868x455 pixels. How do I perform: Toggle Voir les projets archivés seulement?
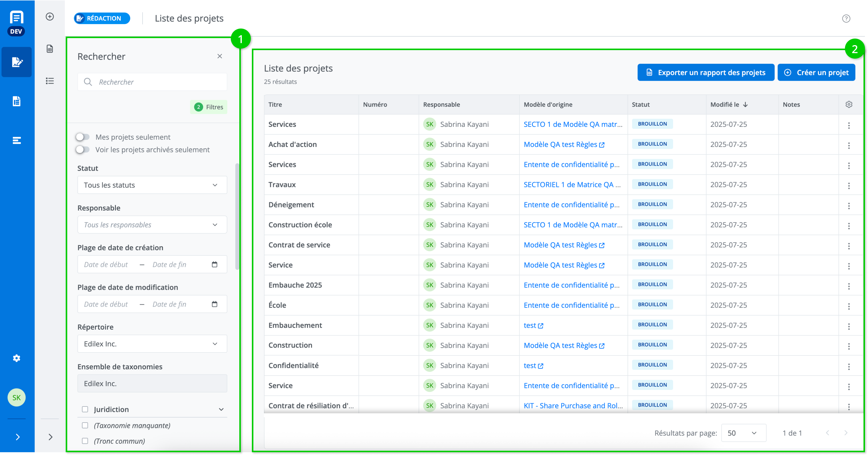(x=83, y=149)
